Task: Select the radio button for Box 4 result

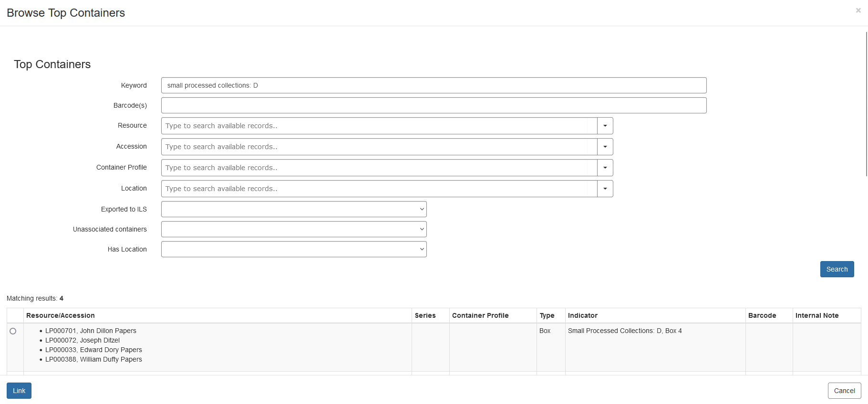Action: 13,331
